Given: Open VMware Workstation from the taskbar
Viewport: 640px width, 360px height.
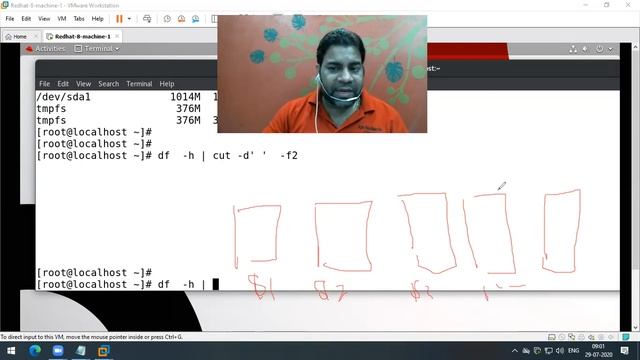Looking at the screenshot, I should pos(104,351).
